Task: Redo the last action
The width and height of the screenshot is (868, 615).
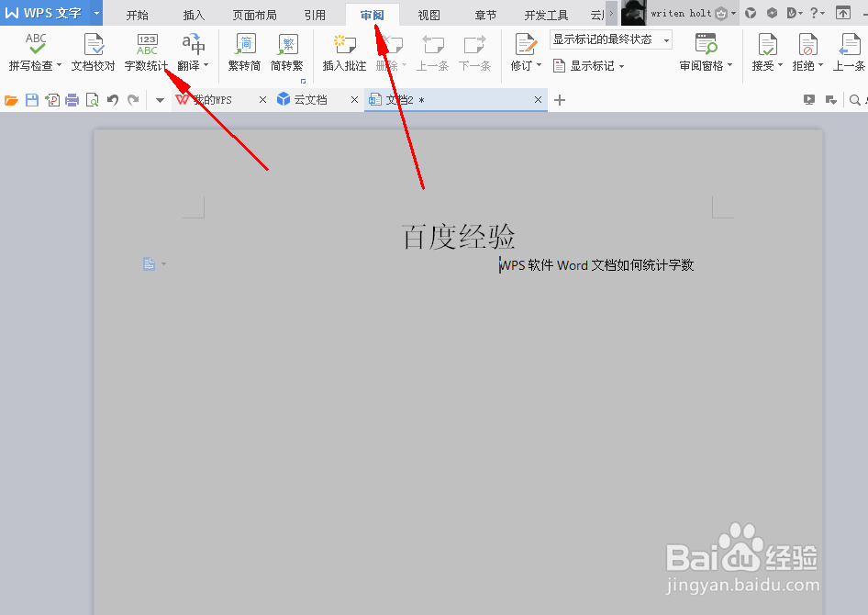Action: pyautogui.click(x=133, y=100)
